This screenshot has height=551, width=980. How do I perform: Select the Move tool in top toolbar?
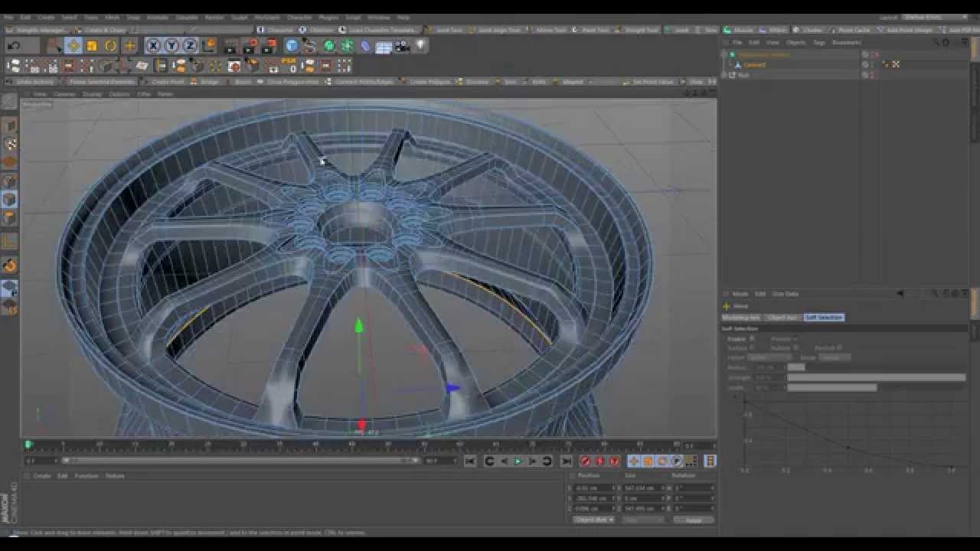pyautogui.click(x=73, y=46)
